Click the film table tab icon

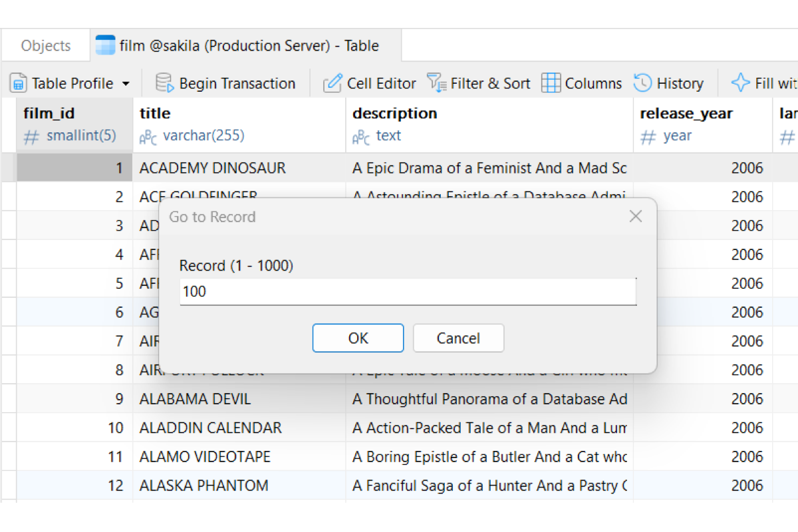[x=105, y=46]
